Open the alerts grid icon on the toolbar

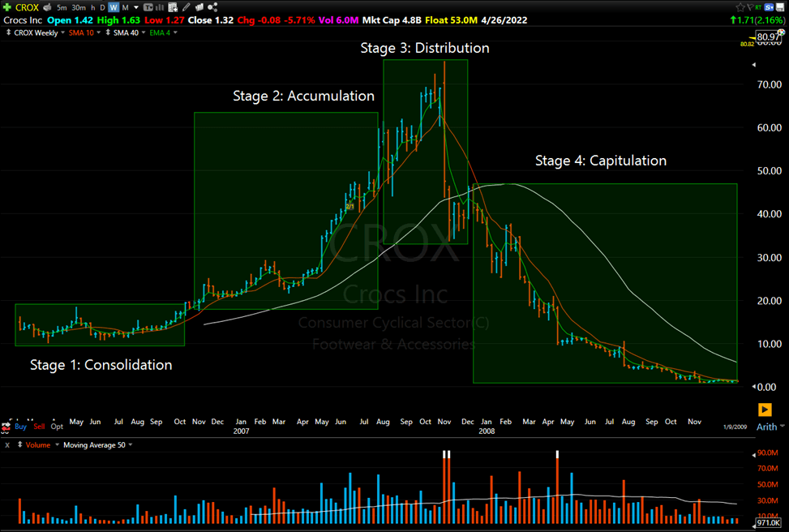[x=172, y=7]
